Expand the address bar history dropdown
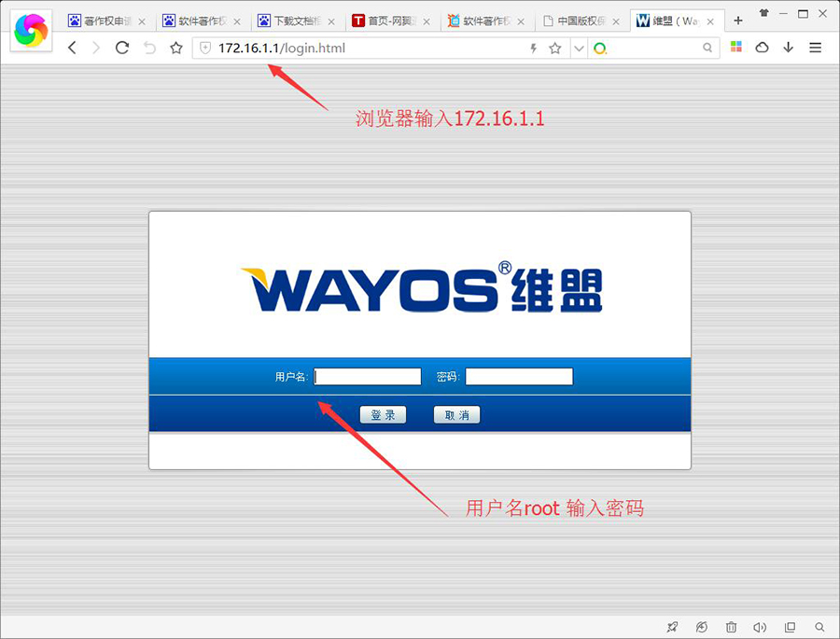840x639 pixels. tap(579, 49)
